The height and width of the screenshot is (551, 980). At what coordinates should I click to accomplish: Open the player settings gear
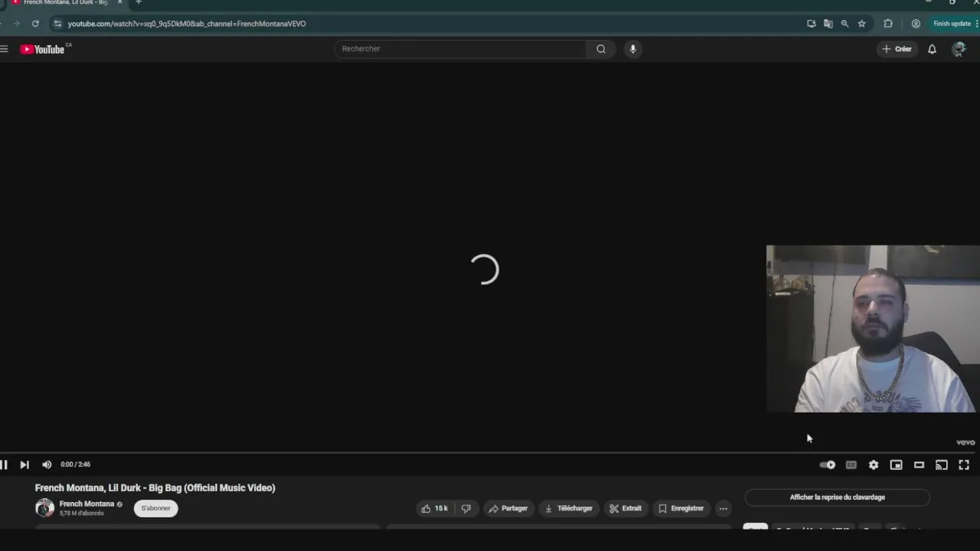[x=874, y=465]
